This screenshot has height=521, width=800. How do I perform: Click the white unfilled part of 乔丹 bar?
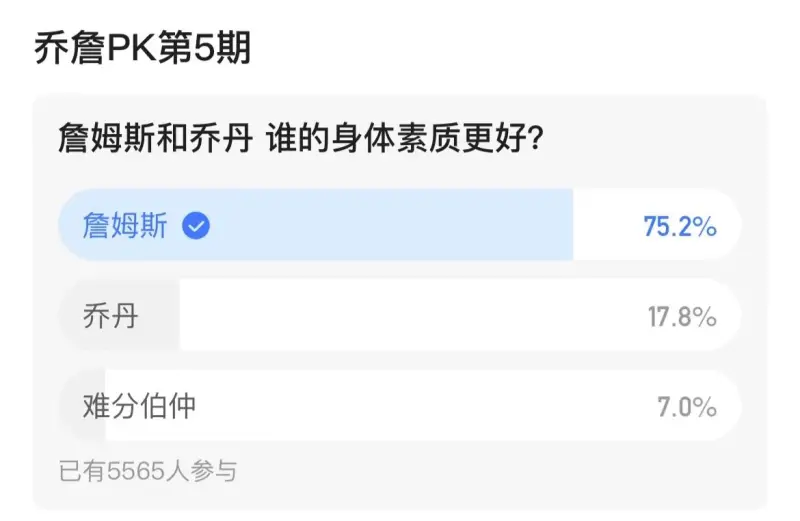(x=461, y=315)
